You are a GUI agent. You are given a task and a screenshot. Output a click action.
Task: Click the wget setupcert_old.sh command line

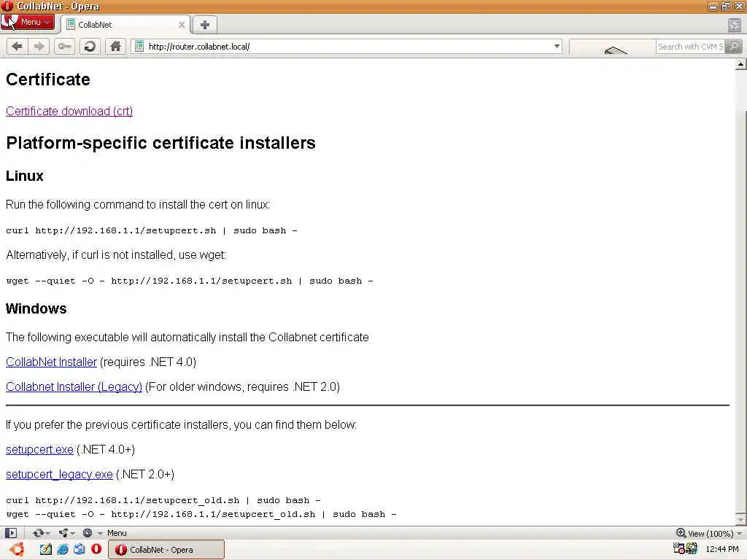click(x=201, y=514)
